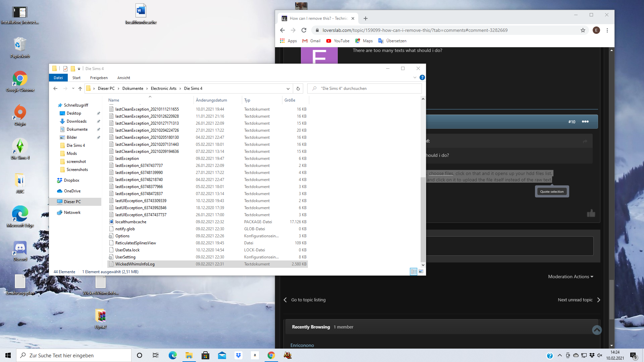Image resolution: width=644 pixels, height=362 pixels.
Task: Open Ansicht ribbon tab
Action: 124,77
